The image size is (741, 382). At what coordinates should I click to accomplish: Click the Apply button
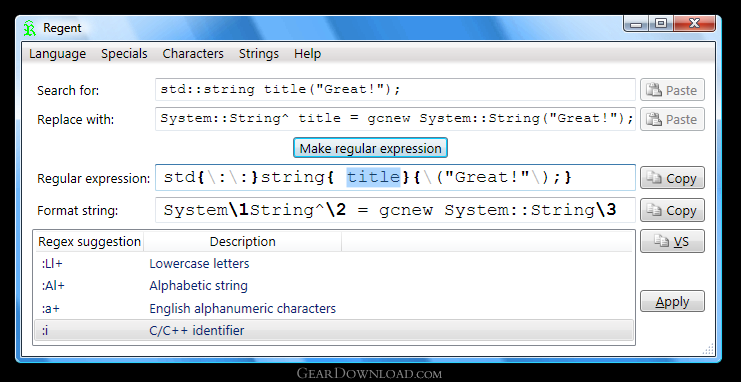coord(672,302)
